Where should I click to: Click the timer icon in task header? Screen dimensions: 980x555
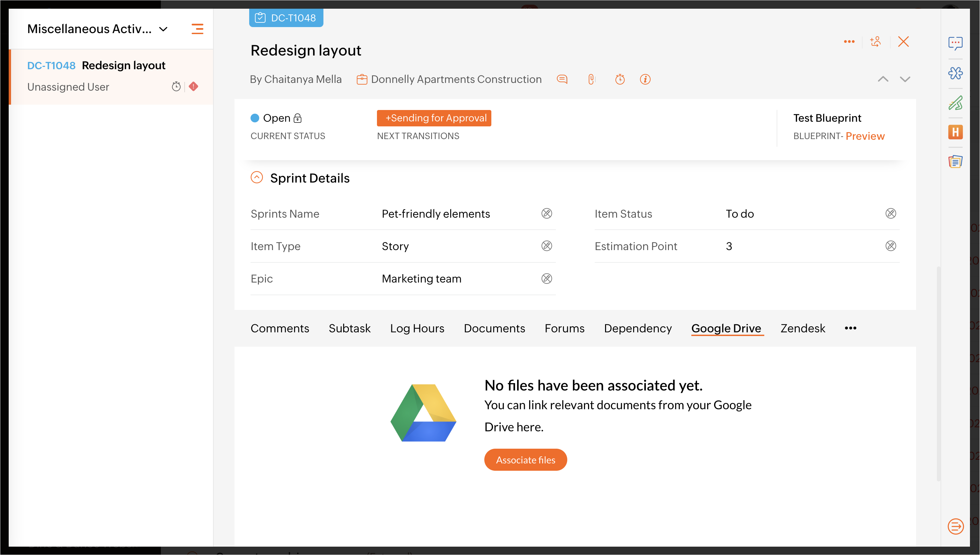[x=620, y=79]
